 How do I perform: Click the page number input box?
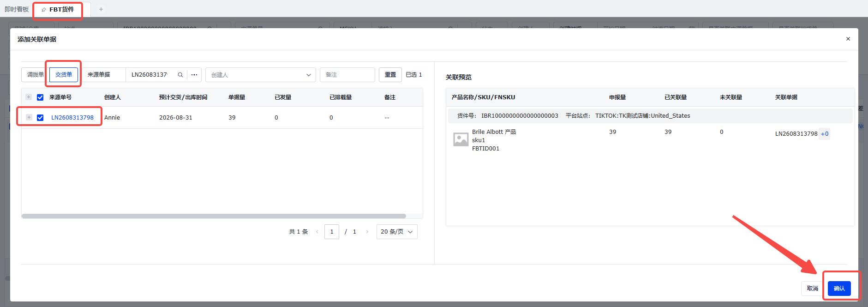click(332, 232)
